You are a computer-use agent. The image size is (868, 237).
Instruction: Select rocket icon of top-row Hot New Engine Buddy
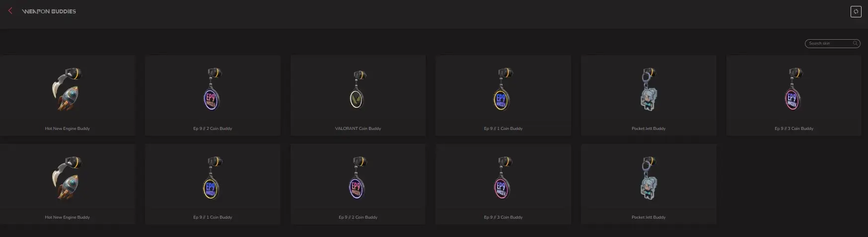pyautogui.click(x=68, y=90)
